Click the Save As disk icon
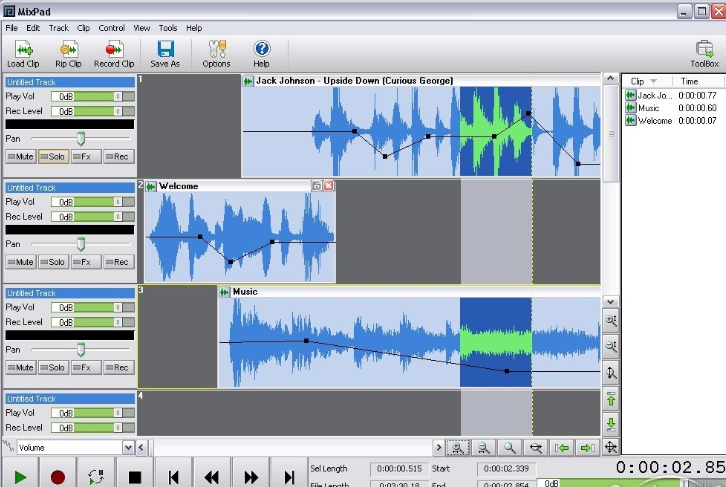Screen dimensions: 726x487 [x=166, y=48]
